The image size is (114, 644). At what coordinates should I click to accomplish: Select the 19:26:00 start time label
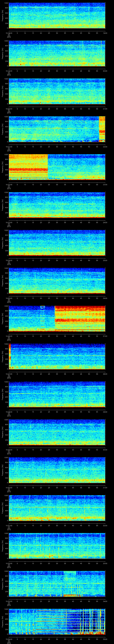(9, 336)
